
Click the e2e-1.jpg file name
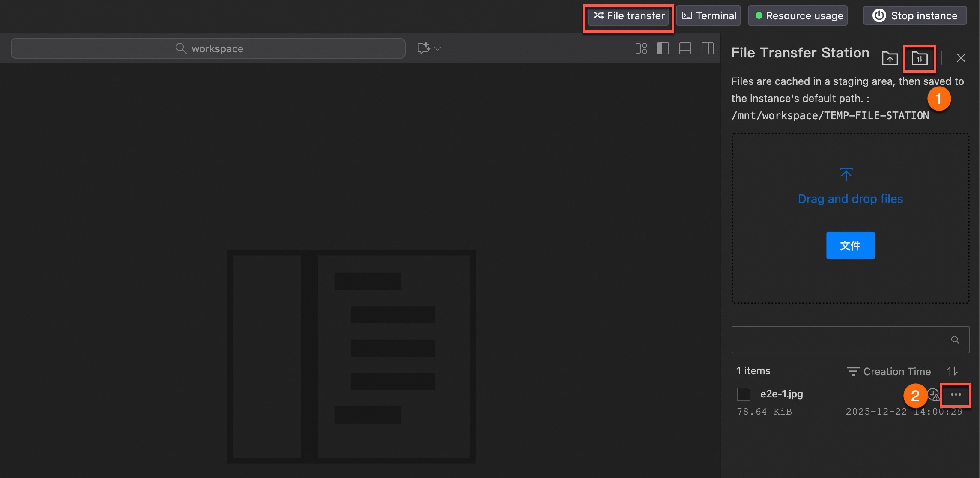click(781, 394)
